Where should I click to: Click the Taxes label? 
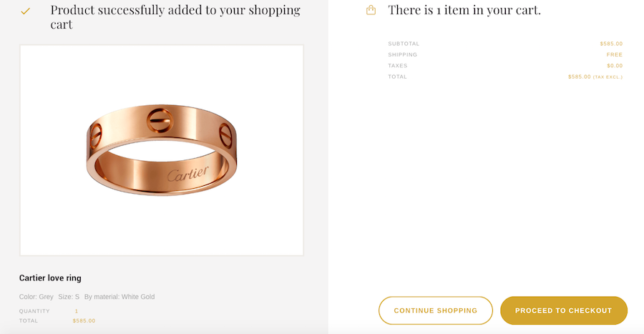pyautogui.click(x=397, y=66)
